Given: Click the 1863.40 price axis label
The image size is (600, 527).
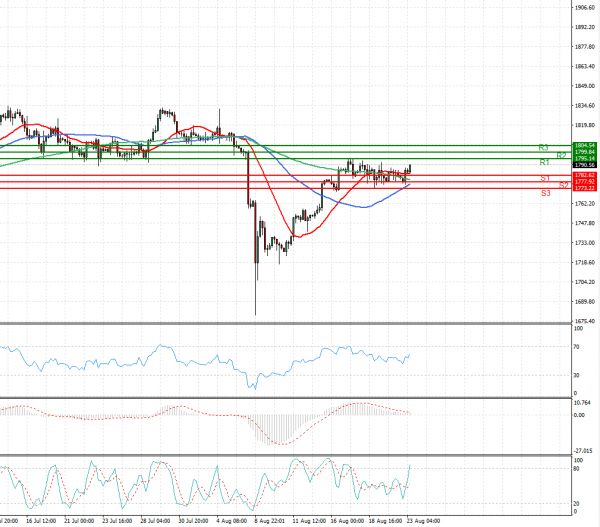Looking at the screenshot, I should [x=585, y=67].
